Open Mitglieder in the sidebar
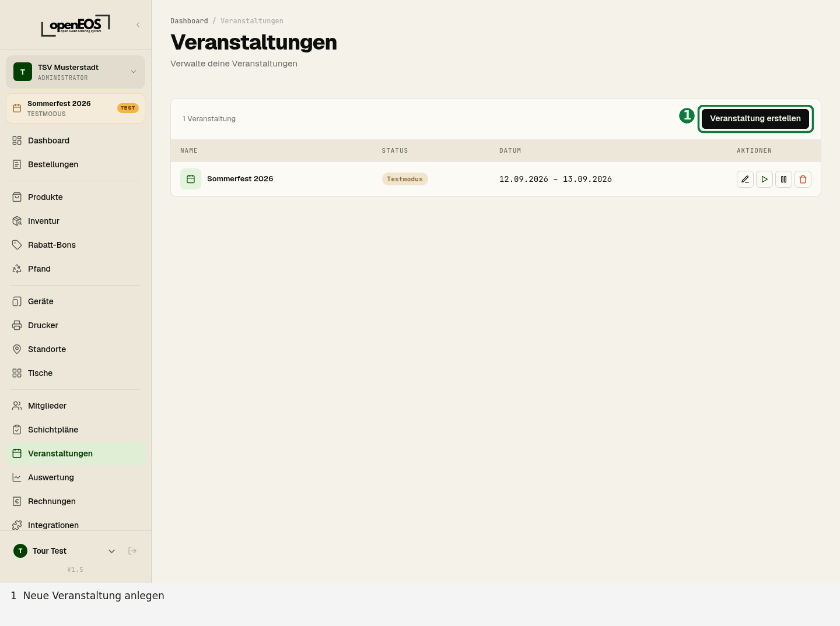Viewport: 840px width, 626px height. [x=75, y=406]
